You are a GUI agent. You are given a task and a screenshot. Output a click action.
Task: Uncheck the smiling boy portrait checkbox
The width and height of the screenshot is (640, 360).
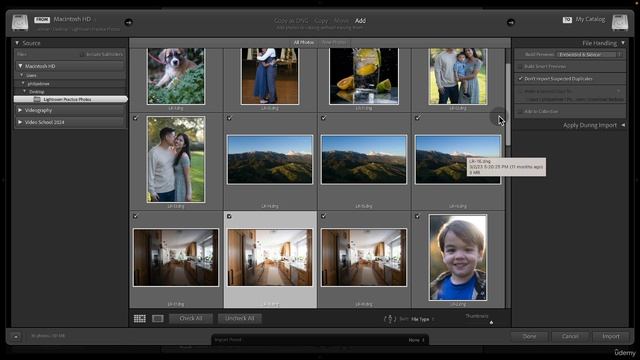(417, 216)
